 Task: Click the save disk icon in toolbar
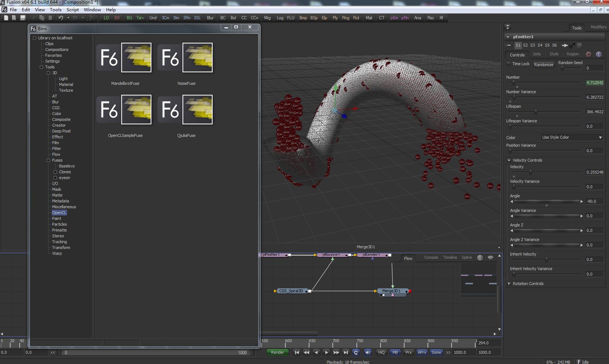[x=23, y=18]
